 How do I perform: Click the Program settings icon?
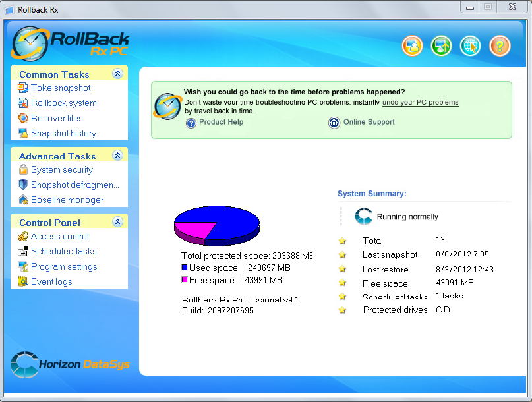[23, 267]
